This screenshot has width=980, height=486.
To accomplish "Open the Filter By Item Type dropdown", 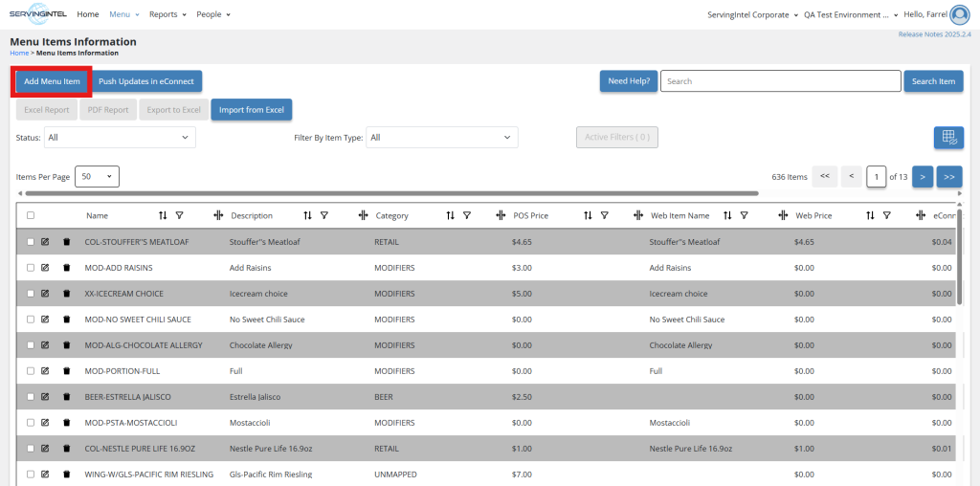I will point(442,138).
